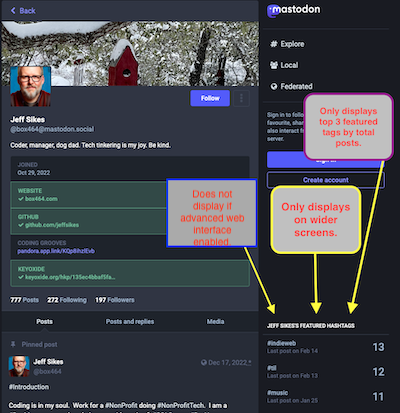This screenshot has height=413, width=400.
Task: Open the keyoxide.org profile link
Action: [70, 277]
